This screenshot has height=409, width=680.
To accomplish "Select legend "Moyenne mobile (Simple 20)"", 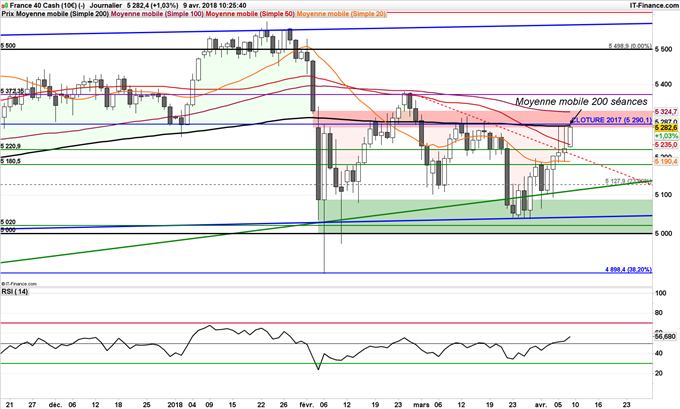I will pos(341,14).
